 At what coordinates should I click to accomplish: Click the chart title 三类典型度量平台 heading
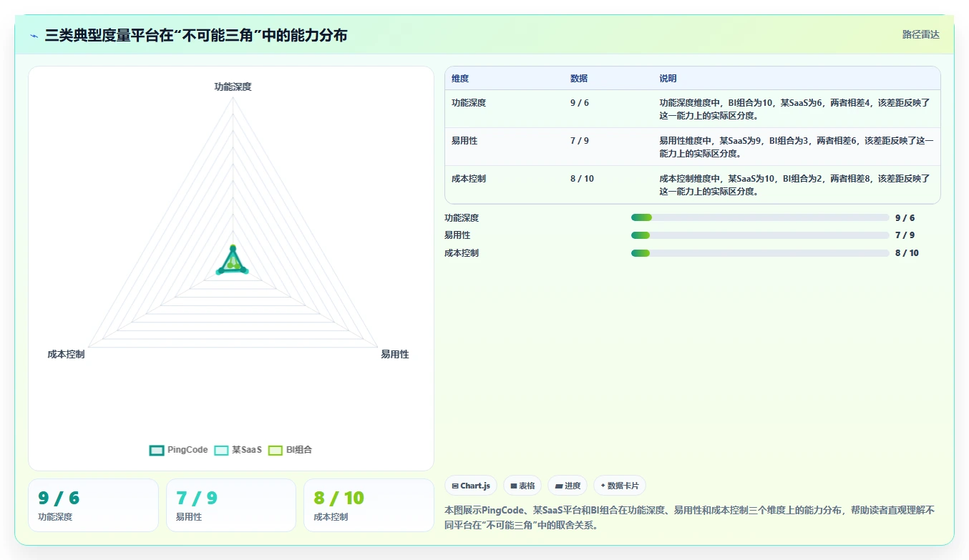click(196, 35)
